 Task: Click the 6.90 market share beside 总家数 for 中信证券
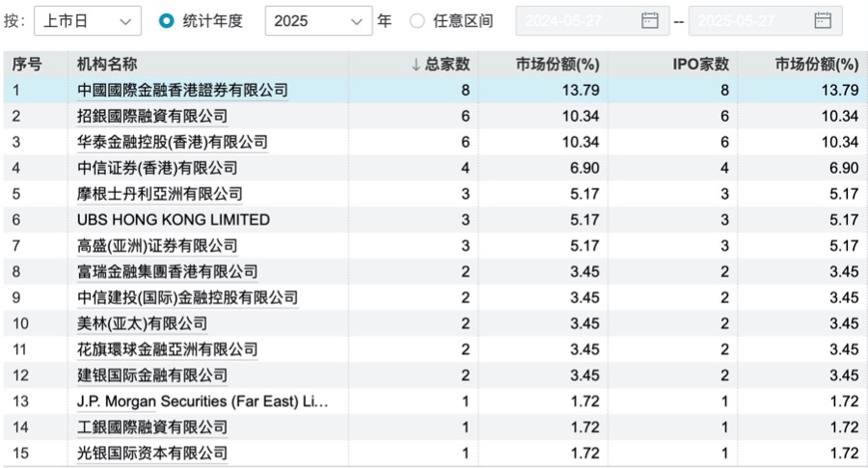[x=584, y=168]
